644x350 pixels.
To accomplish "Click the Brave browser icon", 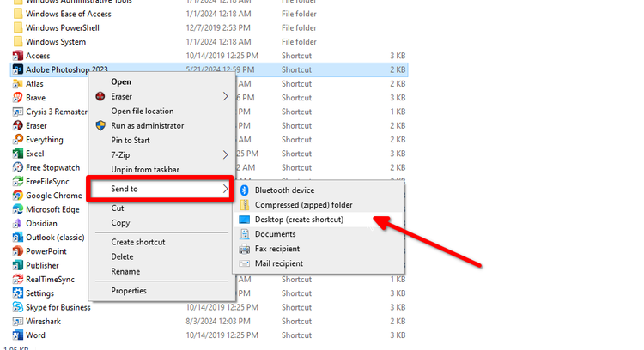I will [18, 98].
